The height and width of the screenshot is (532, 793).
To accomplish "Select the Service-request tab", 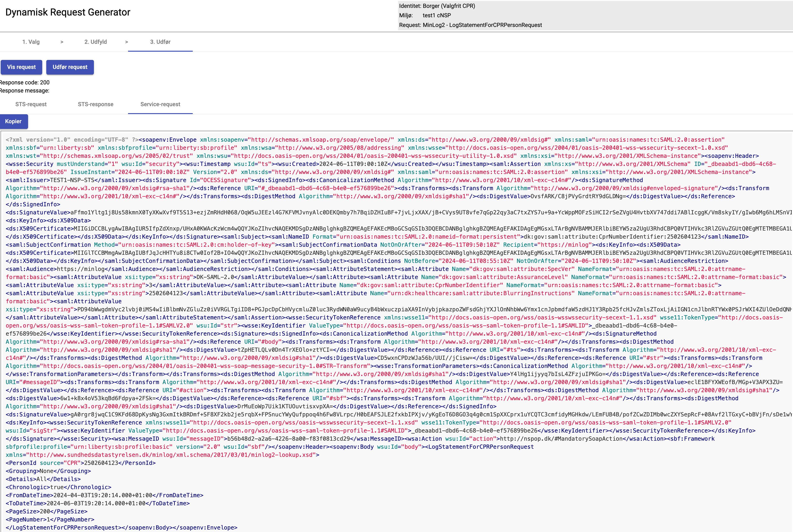I will (160, 104).
